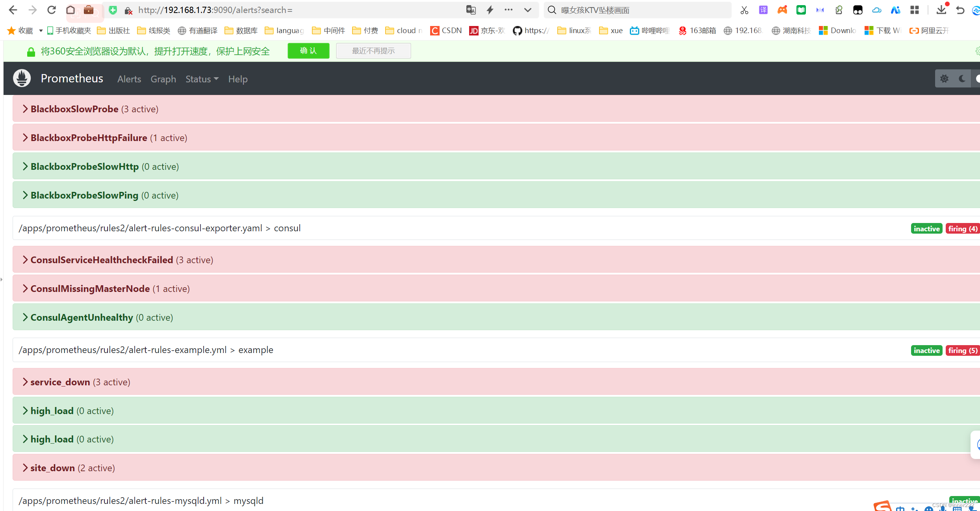Image resolution: width=980 pixels, height=511 pixels.
Task: Open the 163邮箱 bookmark
Action: [x=697, y=30]
